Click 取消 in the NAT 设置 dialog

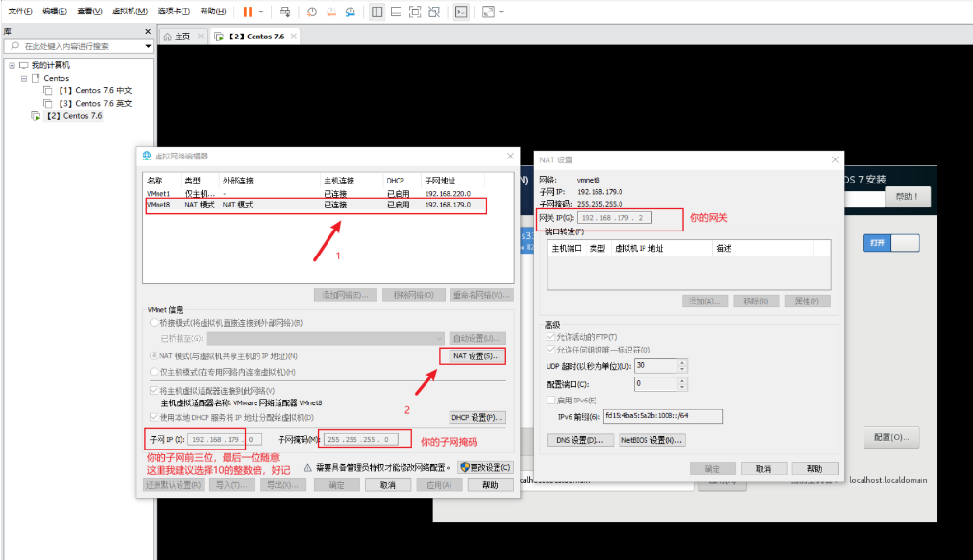764,469
